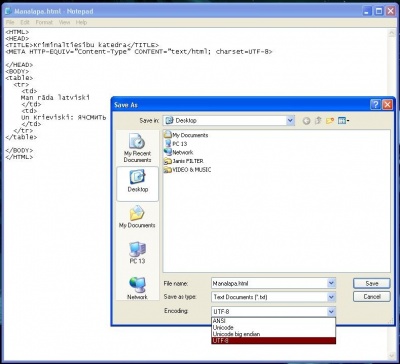Expand the File name dropdown arrow
The width and height of the screenshot is (400, 364).
pyautogui.click(x=331, y=284)
